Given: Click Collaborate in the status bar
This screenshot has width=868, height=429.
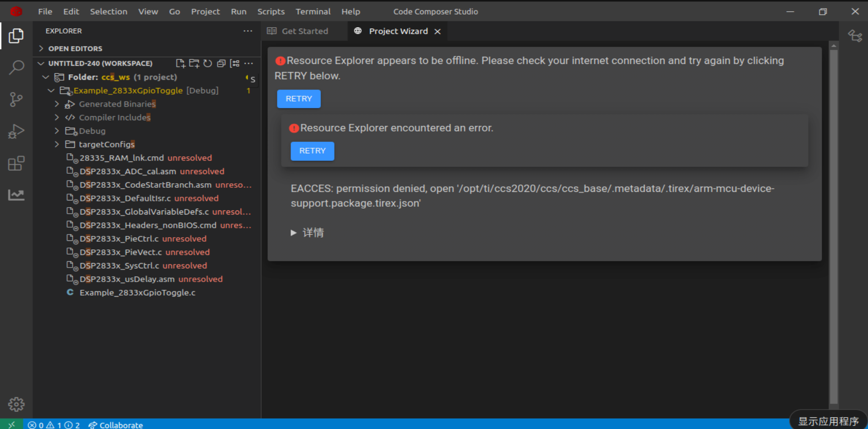Looking at the screenshot, I should [116, 425].
